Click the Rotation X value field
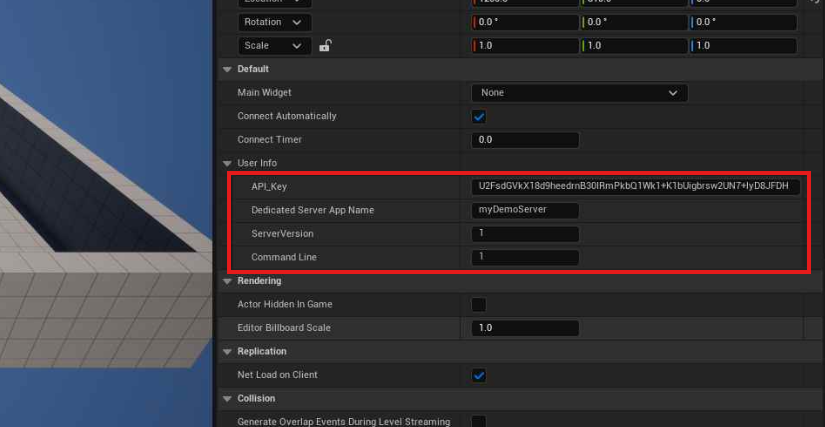 click(x=525, y=22)
